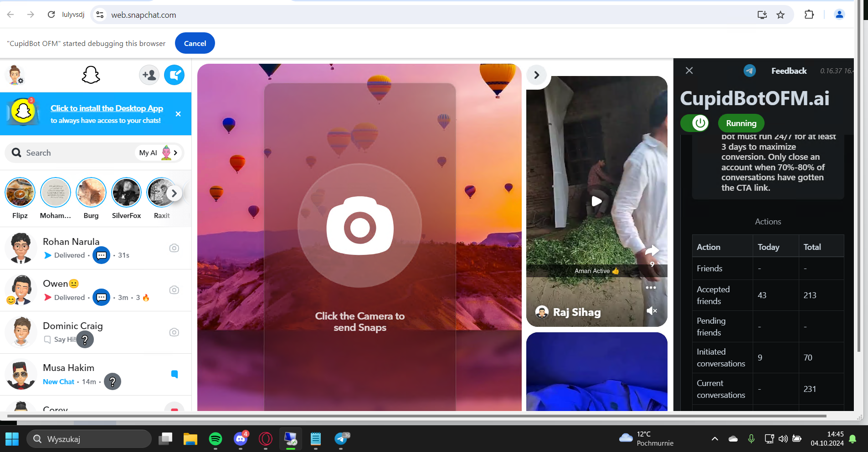
Task: Unmute the Raj Sihag video
Action: click(x=652, y=311)
